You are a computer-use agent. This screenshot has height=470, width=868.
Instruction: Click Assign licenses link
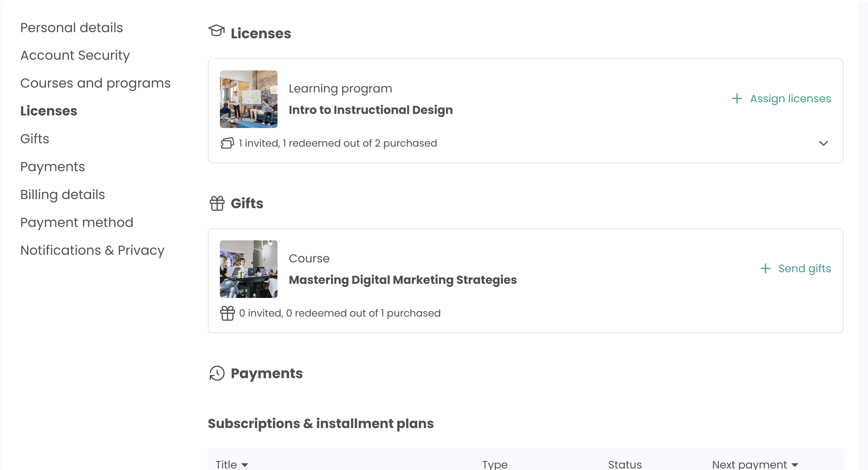(790, 99)
